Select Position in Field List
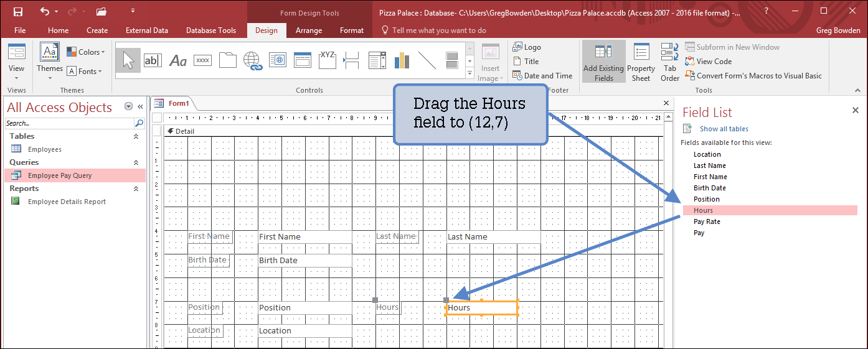The image size is (868, 349). point(707,199)
